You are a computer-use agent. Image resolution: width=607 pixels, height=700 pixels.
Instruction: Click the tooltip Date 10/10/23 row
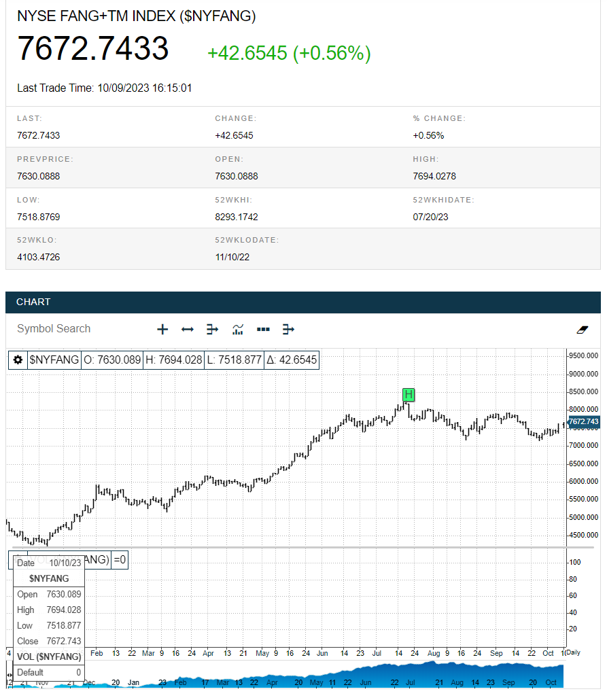pos(49,563)
